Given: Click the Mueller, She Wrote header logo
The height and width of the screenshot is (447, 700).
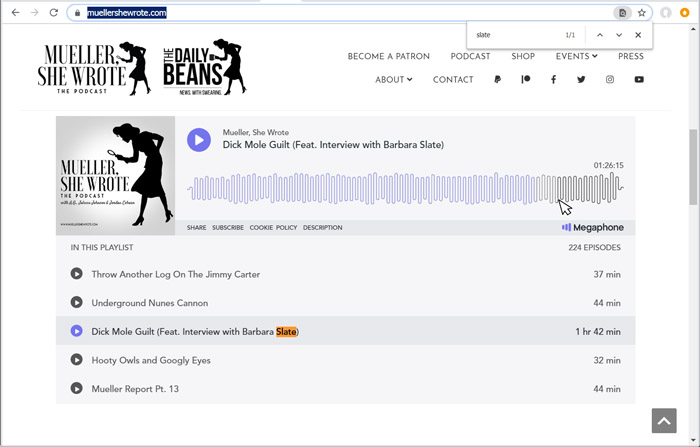Looking at the screenshot, I should point(94,68).
